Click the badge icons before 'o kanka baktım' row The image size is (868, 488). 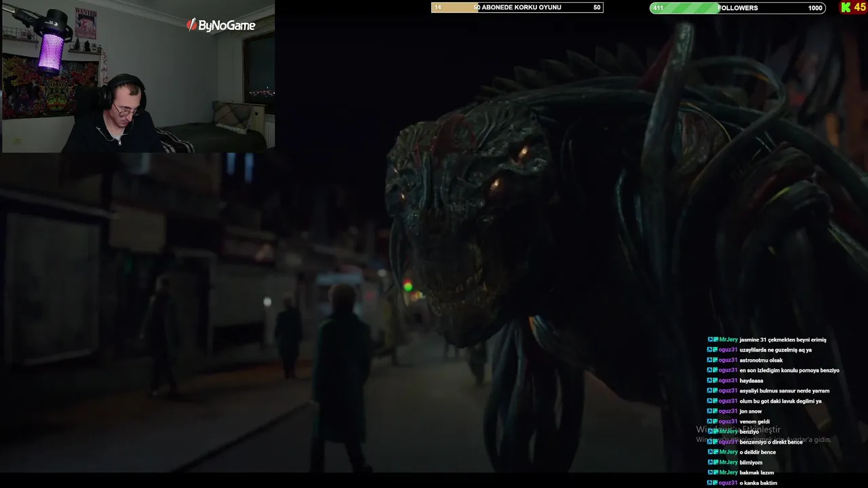coord(712,483)
